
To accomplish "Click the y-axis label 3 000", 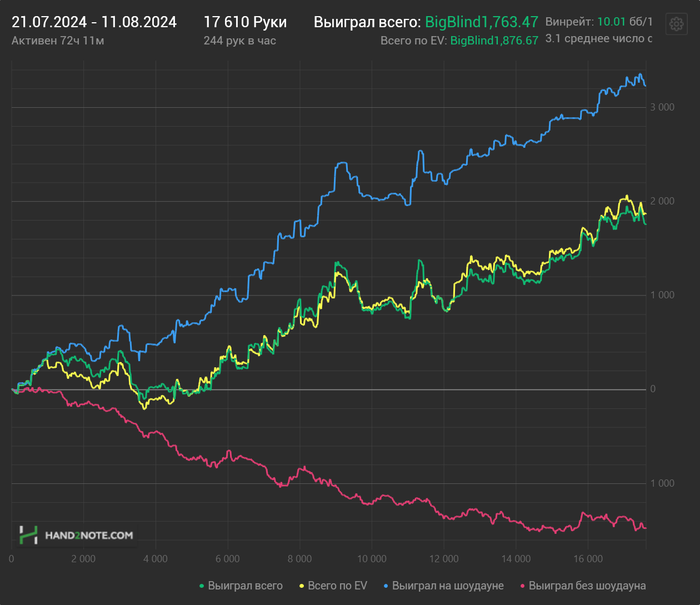I will [x=662, y=107].
